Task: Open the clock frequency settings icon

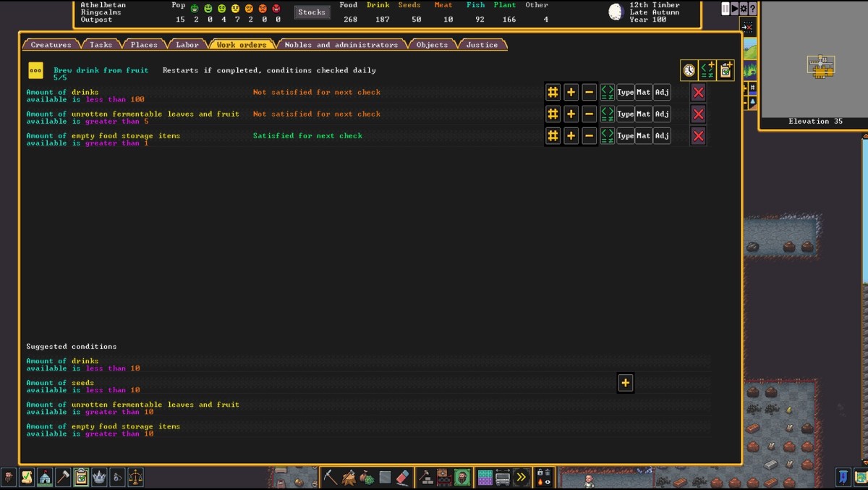Action: tap(689, 70)
